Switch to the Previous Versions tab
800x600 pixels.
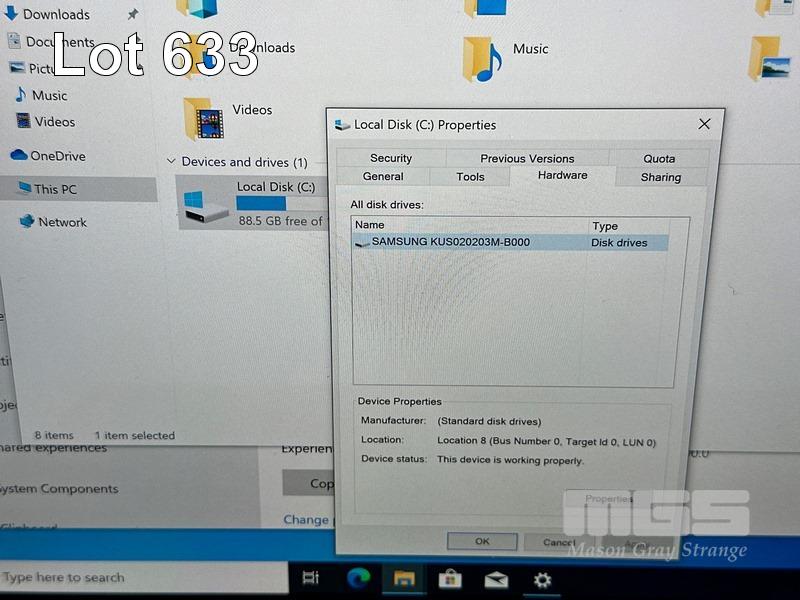[527, 159]
